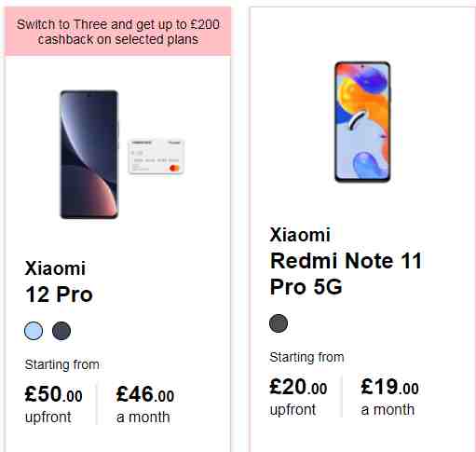Click the Xiaomi brand name above 12 Pro
This screenshot has width=476, height=452.
coord(55,268)
